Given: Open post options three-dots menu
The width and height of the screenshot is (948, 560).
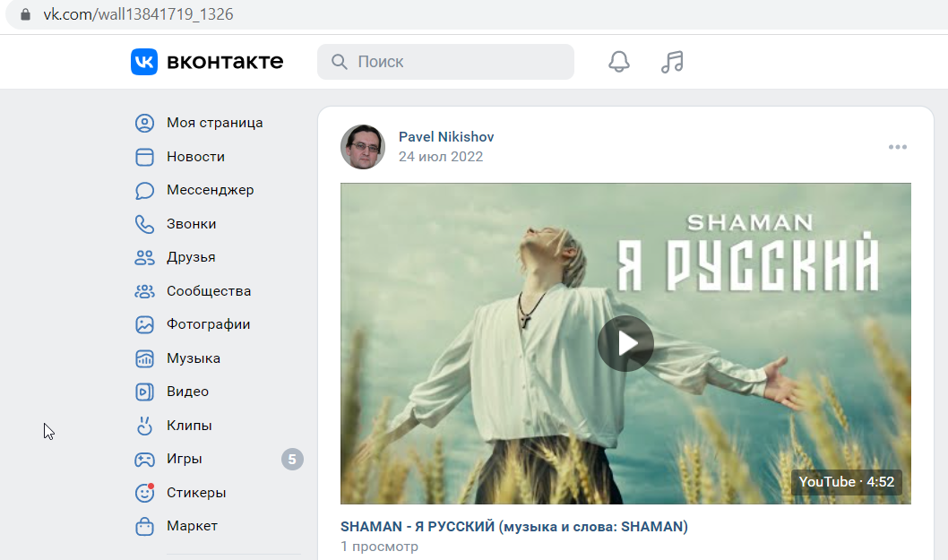Looking at the screenshot, I should pyautogui.click(x=897, y=147).
